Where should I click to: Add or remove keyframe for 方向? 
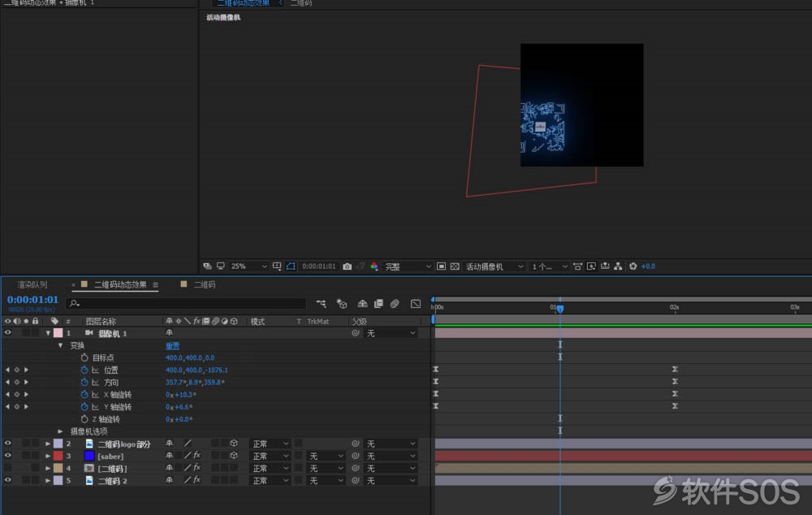[16, 383]
